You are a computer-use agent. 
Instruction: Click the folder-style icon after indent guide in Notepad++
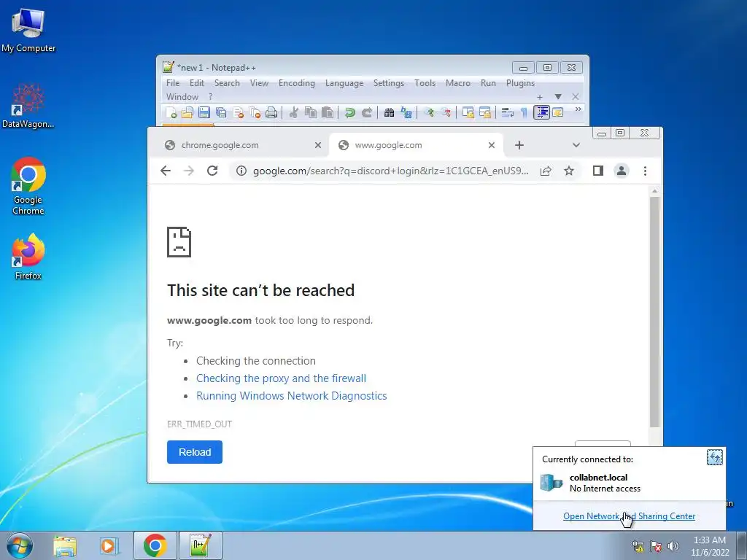tap(557, 112)
